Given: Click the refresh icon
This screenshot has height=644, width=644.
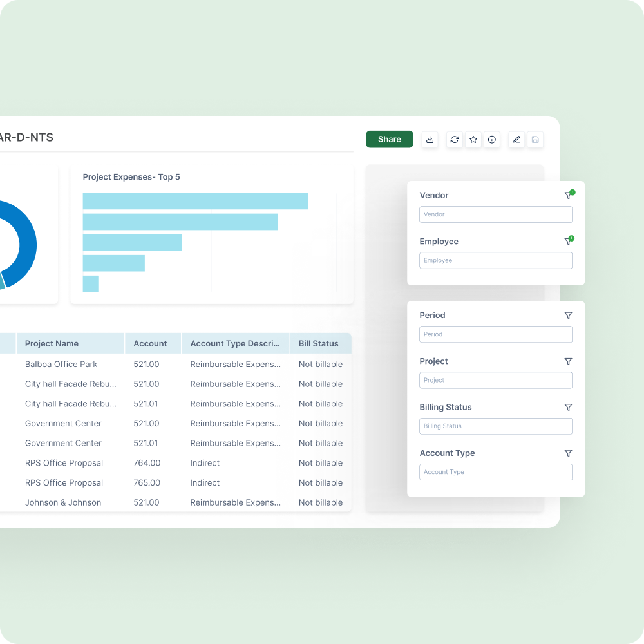Looking at the screenshot, I should [455, 140].
